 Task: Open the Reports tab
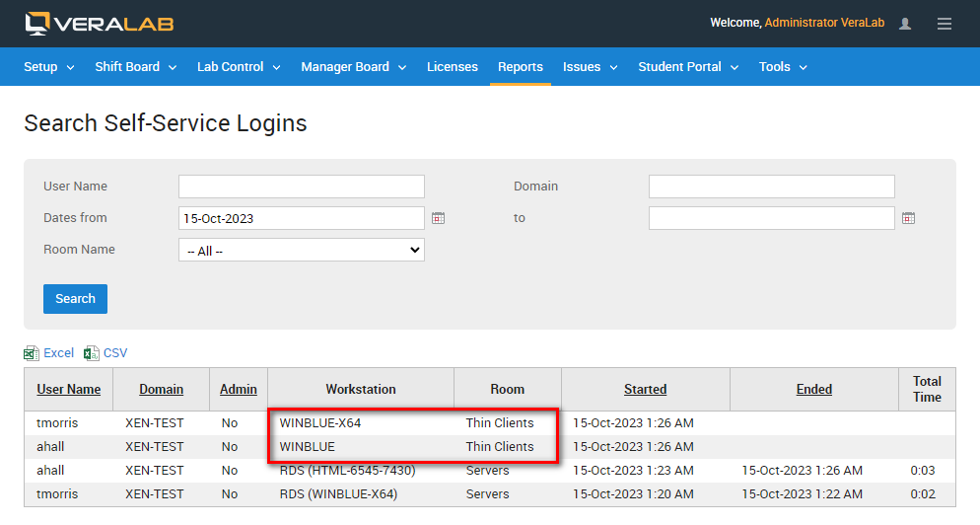click(520, 67)
